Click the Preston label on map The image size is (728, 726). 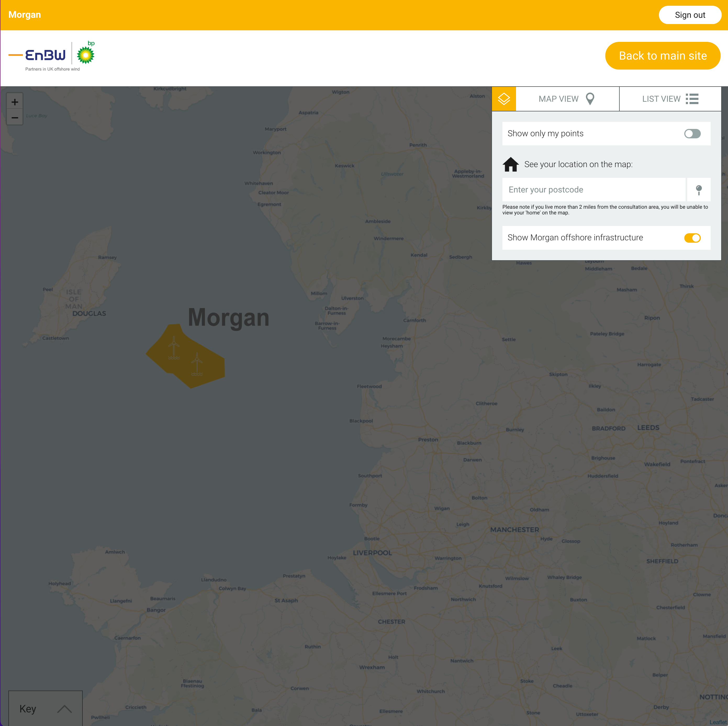pyautogui.click(x=428, y=439)
